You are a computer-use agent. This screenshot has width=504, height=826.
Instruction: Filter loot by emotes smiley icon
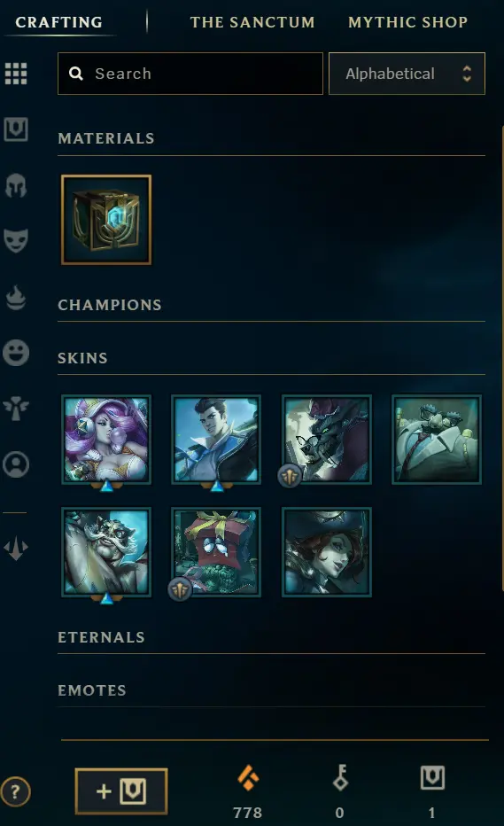pyautogui.click(x=16, y=353)
